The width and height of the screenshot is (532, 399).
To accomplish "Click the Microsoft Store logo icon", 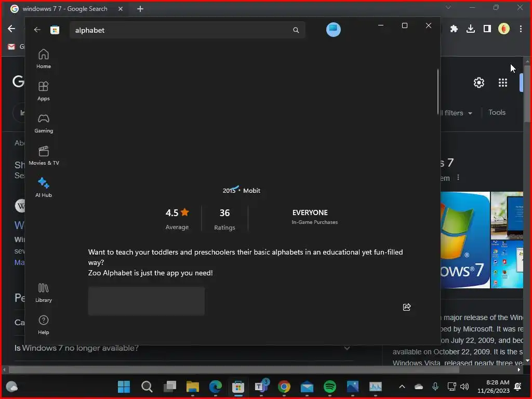I will coord(55,30).
